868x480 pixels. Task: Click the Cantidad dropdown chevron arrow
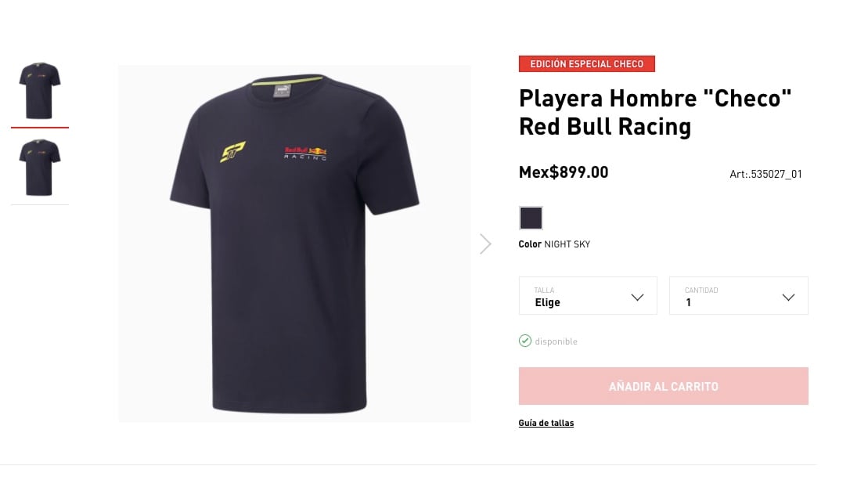tap(788, 298)
